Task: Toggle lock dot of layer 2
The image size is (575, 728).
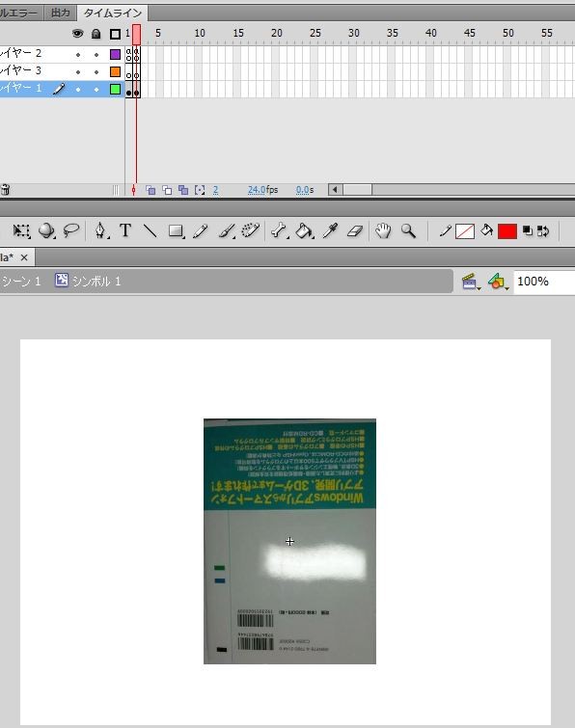Action: 96,55
